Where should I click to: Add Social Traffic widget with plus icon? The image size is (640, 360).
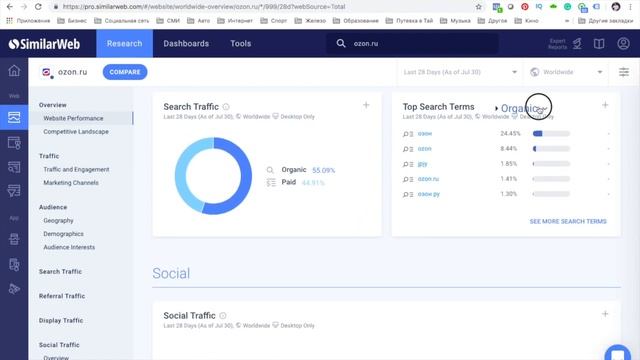coord(605,314)
